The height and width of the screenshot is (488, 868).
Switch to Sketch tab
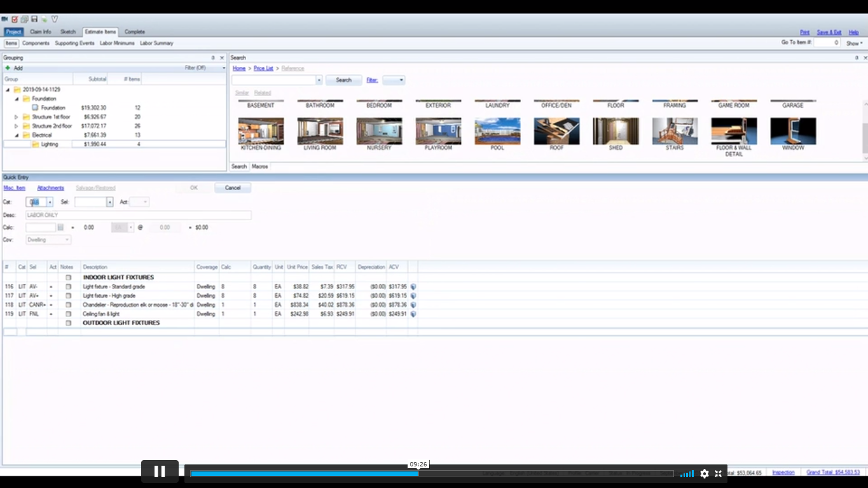coord(68,32)
